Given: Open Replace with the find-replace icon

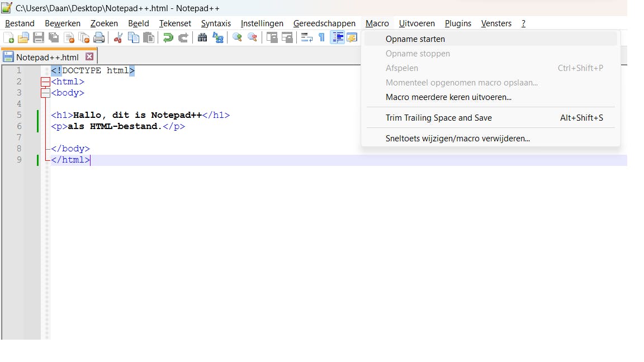Looking at the screenshot, I should point(217,38).
